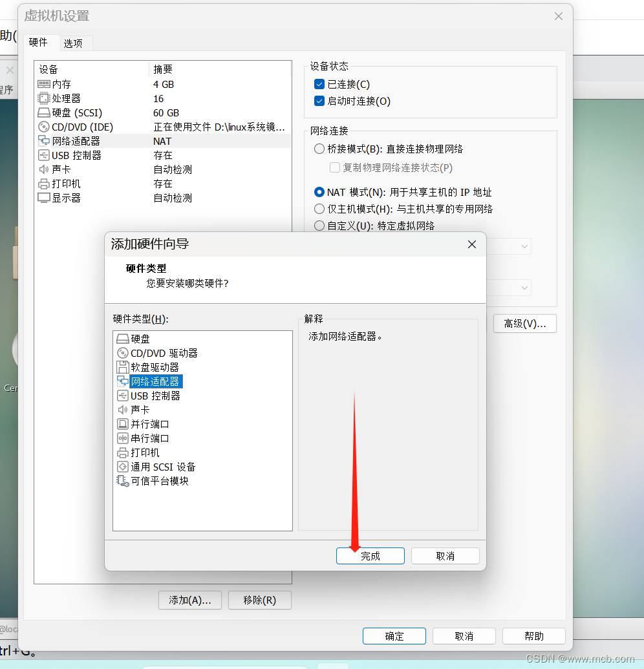Uncheck the 已连接(C) checkbox
This screenshot has height=669, width=644.
point(319,83)
